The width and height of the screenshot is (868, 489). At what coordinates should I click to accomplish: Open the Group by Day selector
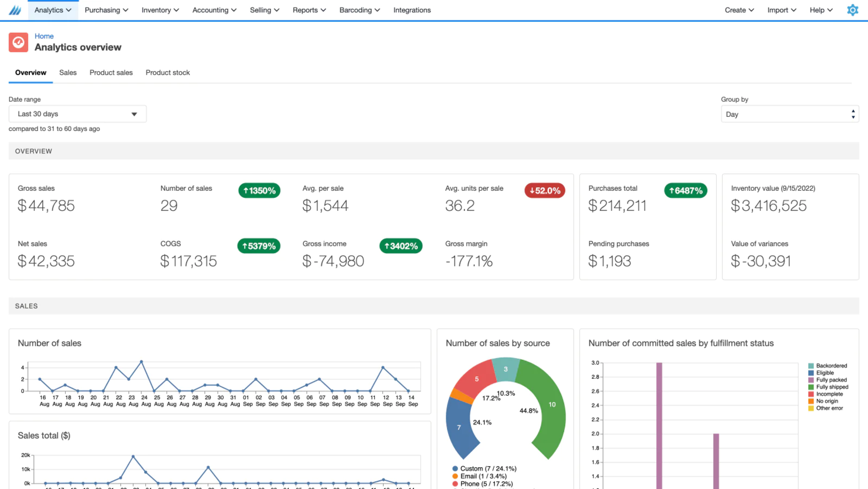[x=789, y=114]
